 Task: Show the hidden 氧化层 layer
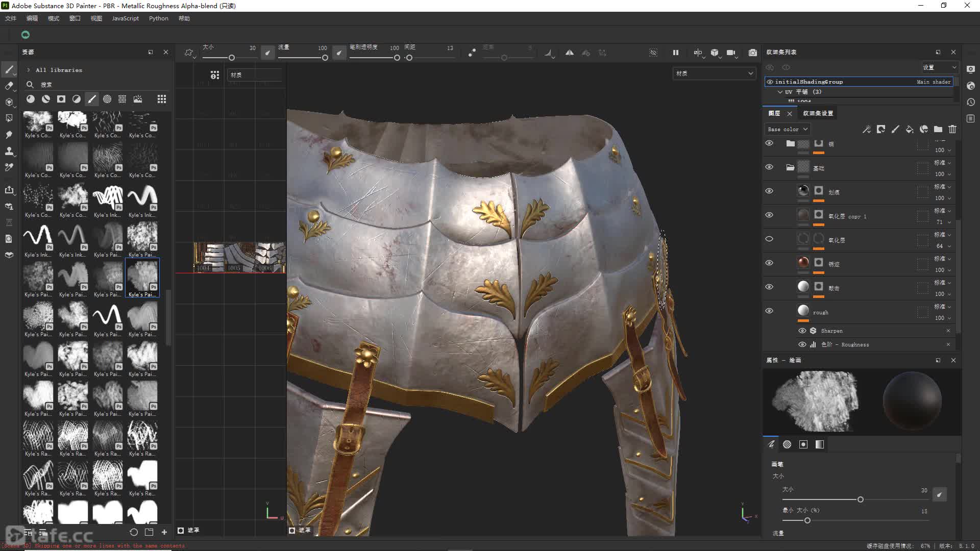click(x=769, y=239)
